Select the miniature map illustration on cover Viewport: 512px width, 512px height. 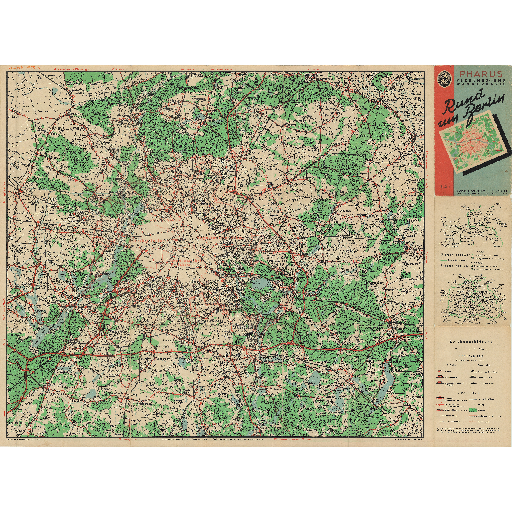coord(472,141)
